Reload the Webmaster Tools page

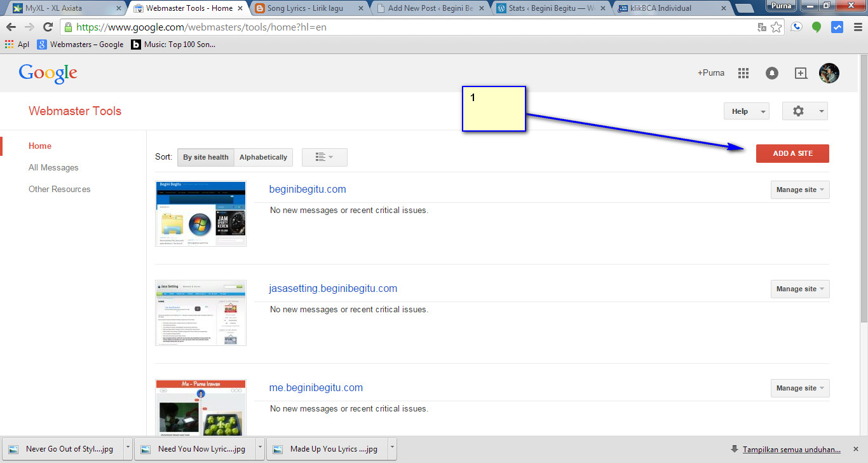coord(48,27)
